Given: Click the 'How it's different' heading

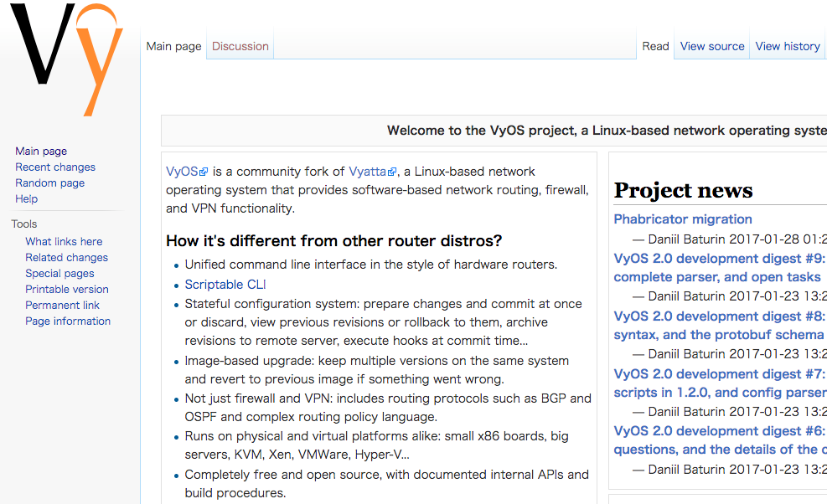Looking at the screenshot, I should (x=333, y=241).
